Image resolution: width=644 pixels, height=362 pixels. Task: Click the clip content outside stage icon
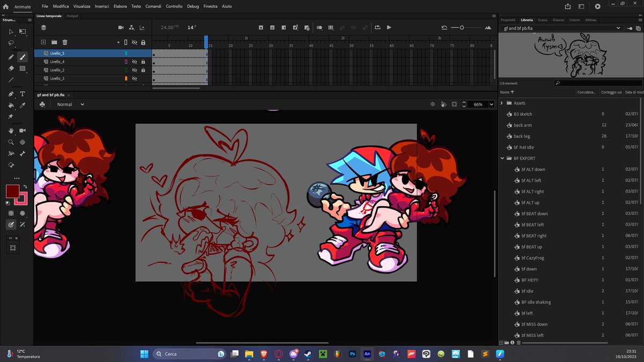coord(455,104)
